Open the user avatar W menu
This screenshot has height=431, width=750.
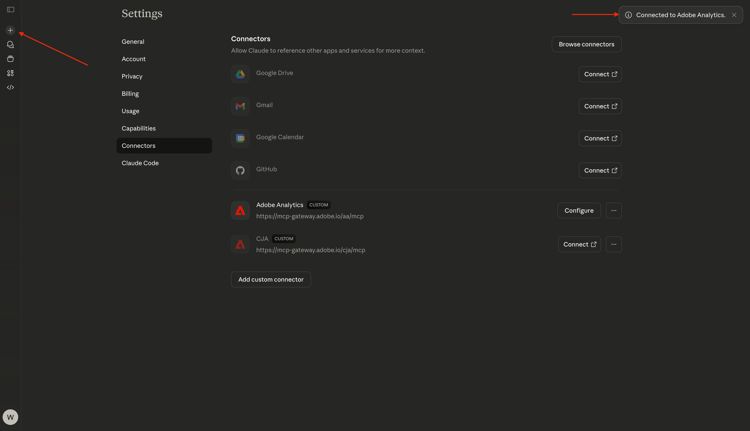tap(11, 417)
